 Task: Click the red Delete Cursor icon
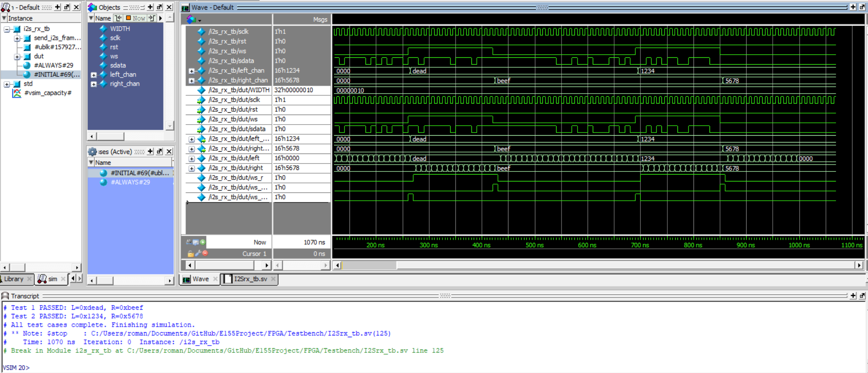205,253
